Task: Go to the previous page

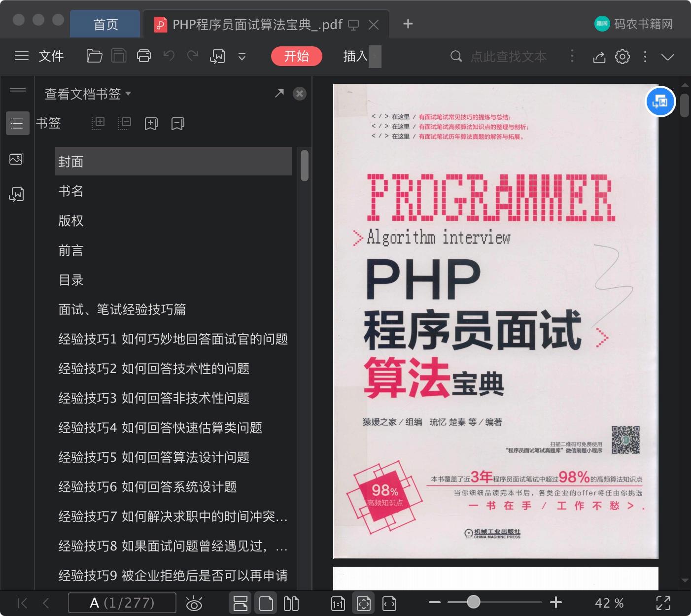Action: point(46,603)
